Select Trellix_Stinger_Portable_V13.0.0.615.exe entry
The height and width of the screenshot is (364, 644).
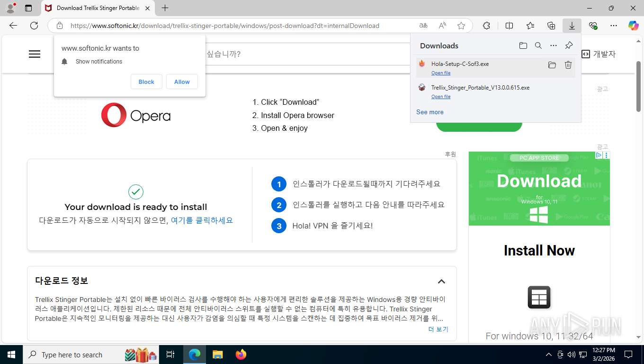click(495, 91)
